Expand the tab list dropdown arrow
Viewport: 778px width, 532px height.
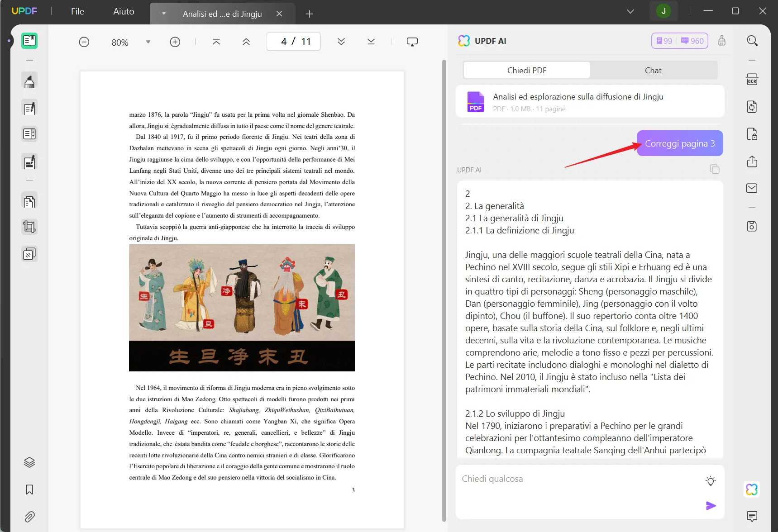(x=164, y=14)
